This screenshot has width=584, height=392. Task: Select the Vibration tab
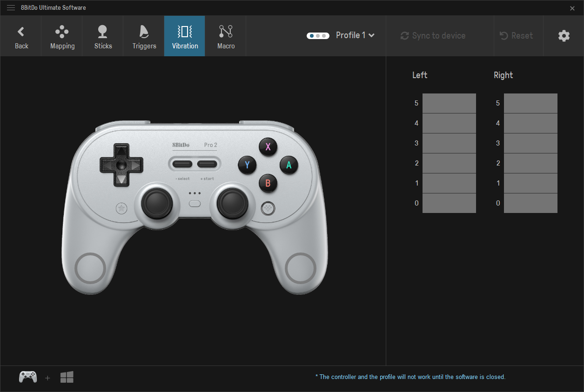coord(185,36)
